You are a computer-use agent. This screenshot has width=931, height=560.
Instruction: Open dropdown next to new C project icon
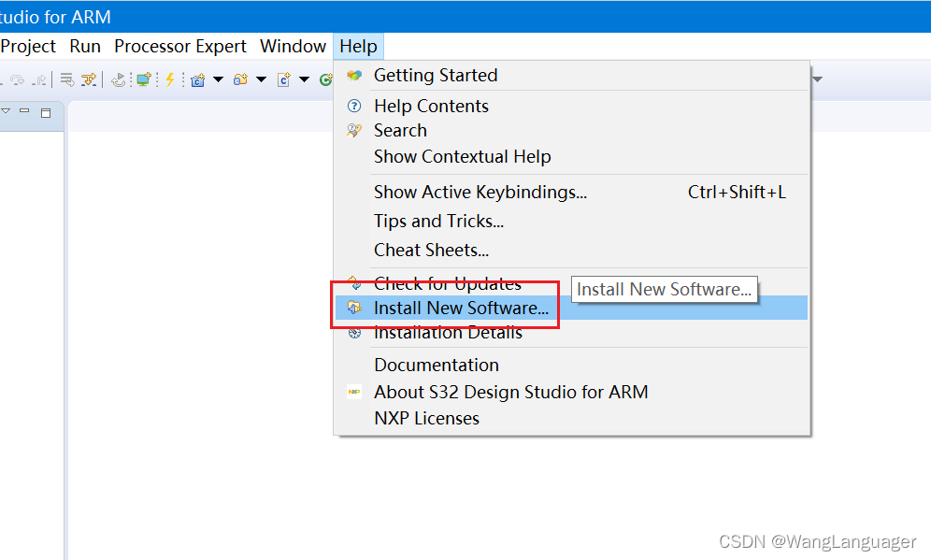218,79
